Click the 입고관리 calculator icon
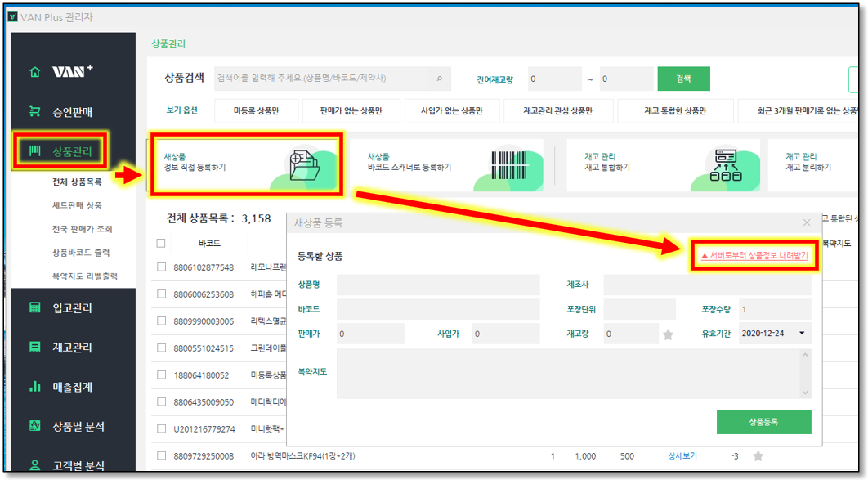 click(x=34, y=307)
